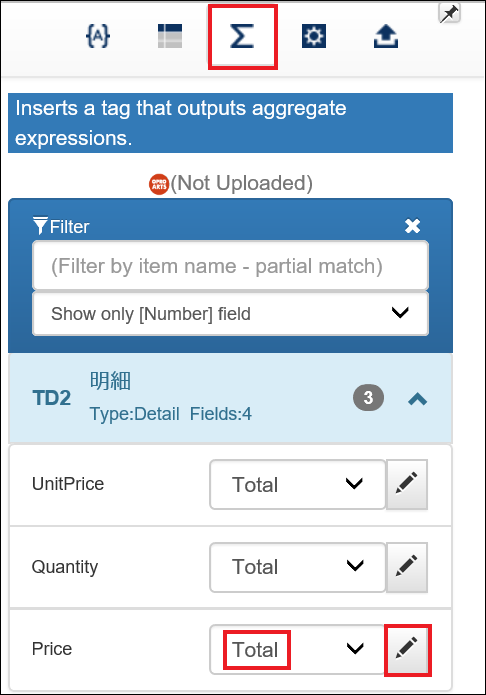Open the Price Total dropdown
This screenshot has height=695, width=486.
[298, 650]
